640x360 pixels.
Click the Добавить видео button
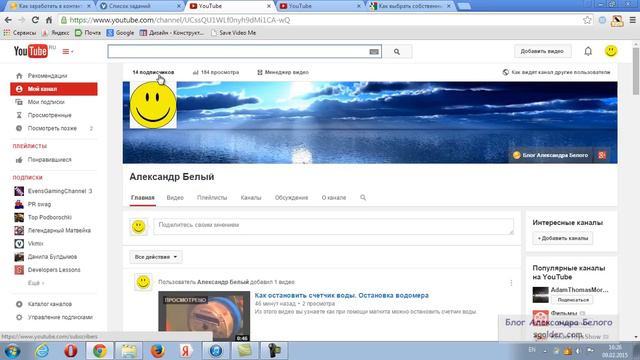point(542,51)
